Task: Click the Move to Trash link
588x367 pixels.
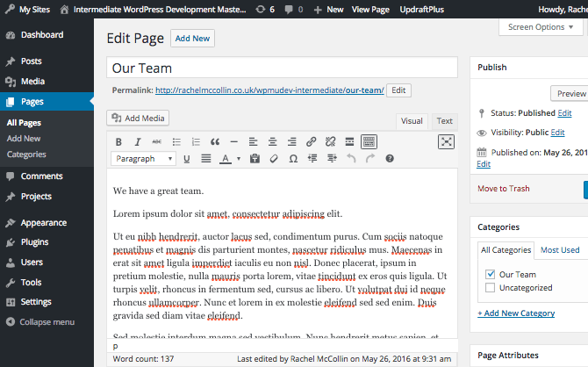Action: coord(503,189)
